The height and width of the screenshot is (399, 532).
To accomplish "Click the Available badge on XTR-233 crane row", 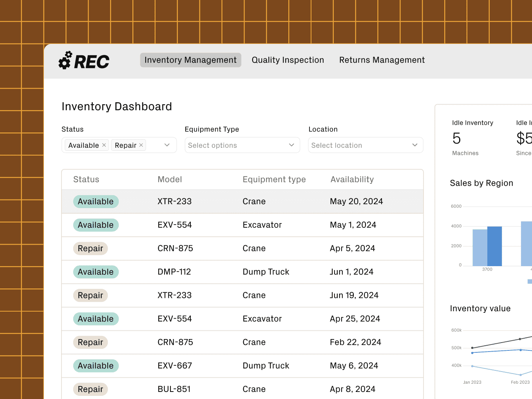I will [x=96, y=201].
